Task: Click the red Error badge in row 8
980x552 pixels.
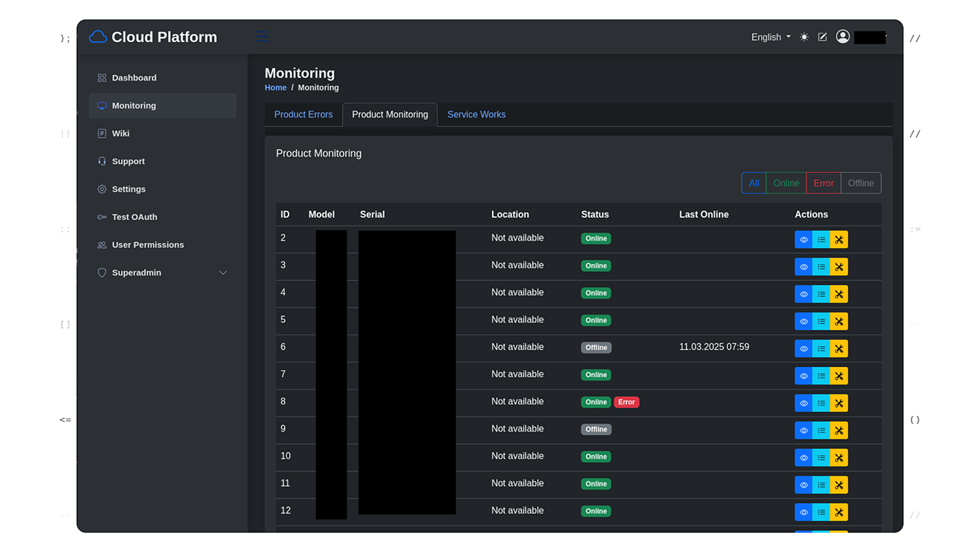Action: click(626, 402)
